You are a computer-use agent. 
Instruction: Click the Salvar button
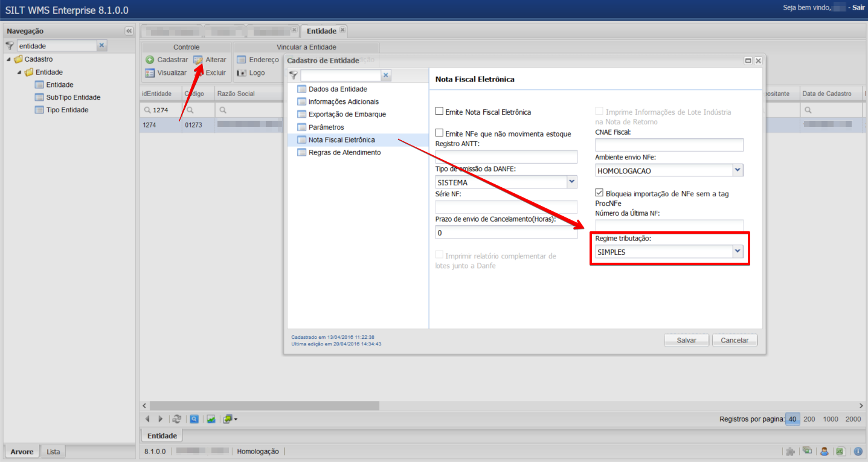(x=686, y=340)
